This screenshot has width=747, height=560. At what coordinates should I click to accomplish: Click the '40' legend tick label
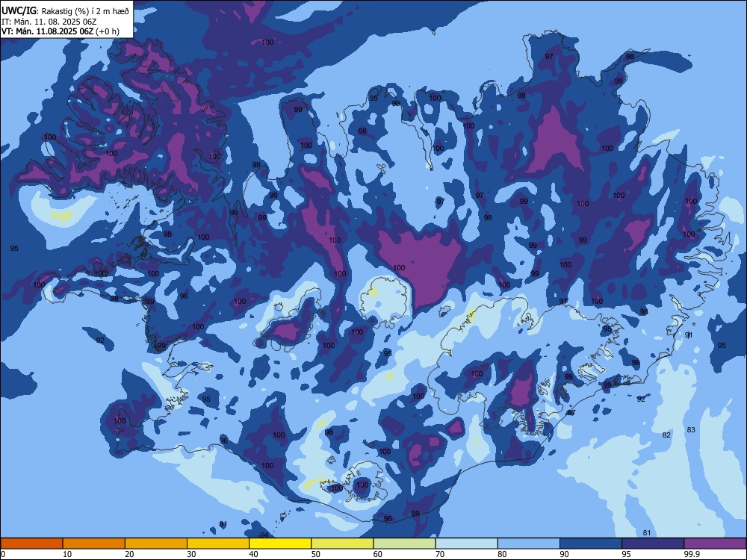(253, 554)
